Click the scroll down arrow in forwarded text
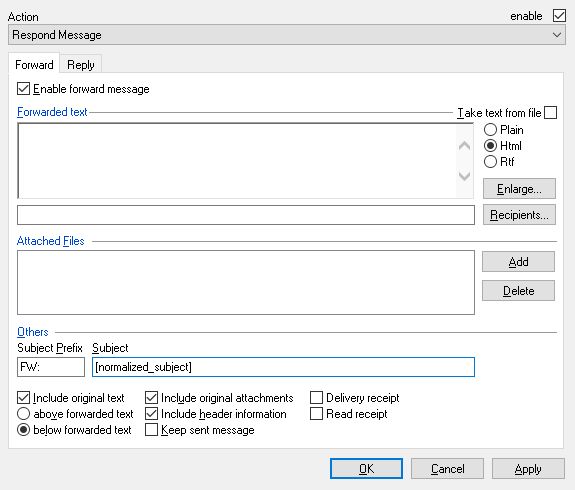 tap(465, 176)
